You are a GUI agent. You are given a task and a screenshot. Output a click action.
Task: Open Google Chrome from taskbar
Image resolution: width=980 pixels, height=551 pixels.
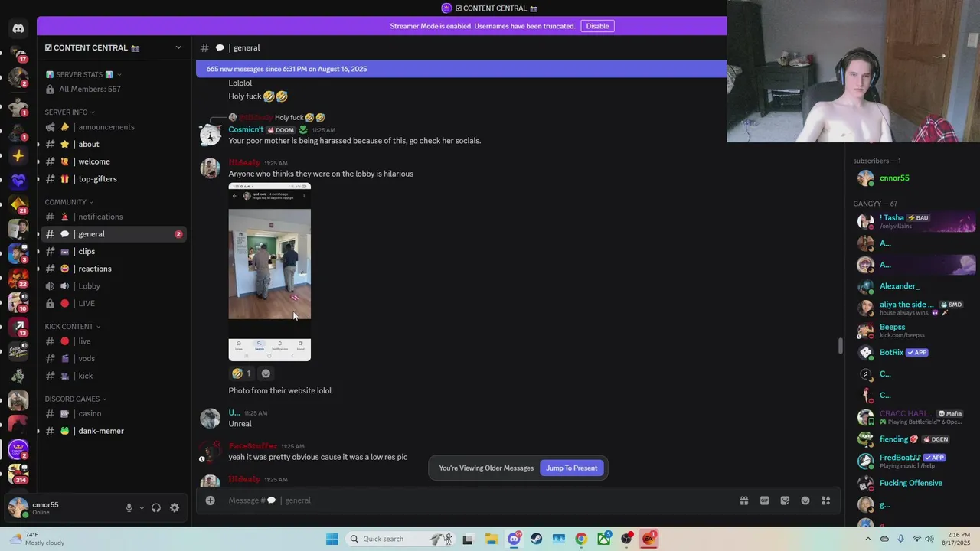coord(581,539)
